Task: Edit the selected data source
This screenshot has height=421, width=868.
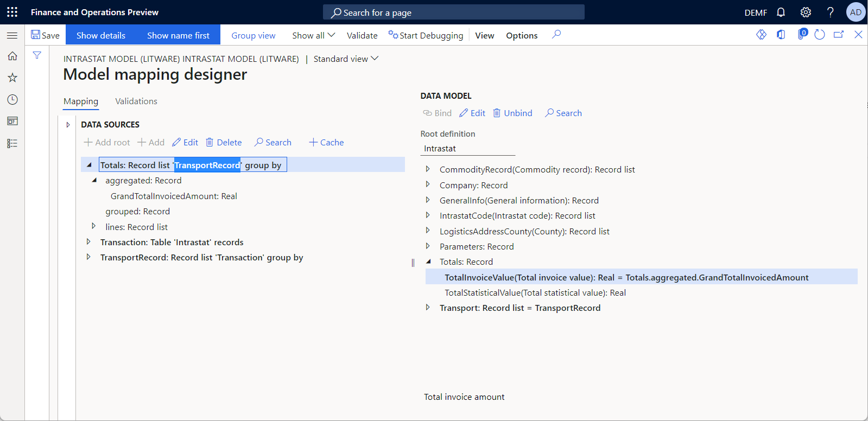Action: [x=185, y=142]
